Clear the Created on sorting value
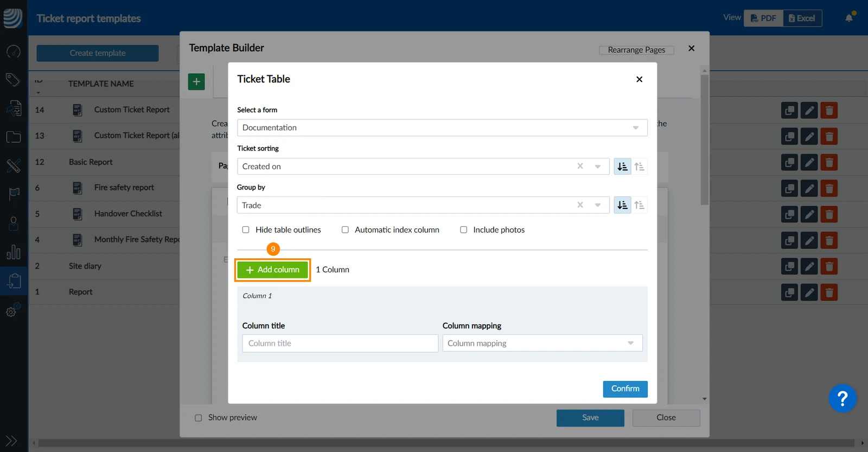The width and height of the screenshot is (868, 452). coord(580,166)
